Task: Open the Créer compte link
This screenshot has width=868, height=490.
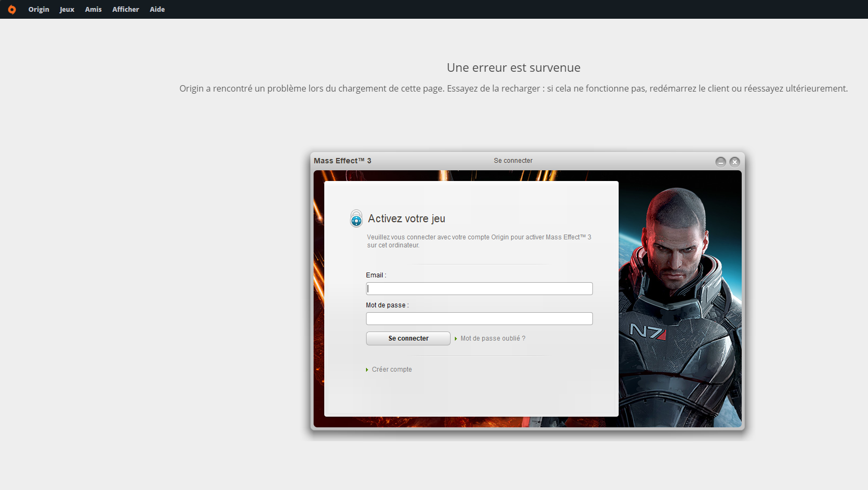Action: tap(392, 370)
